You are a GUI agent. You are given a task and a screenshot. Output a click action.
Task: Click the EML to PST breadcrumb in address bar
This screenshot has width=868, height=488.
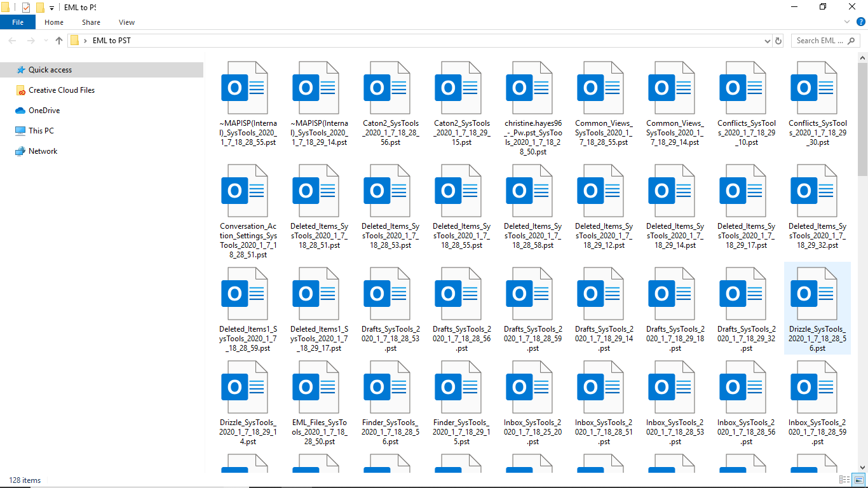tap(111, 41)
